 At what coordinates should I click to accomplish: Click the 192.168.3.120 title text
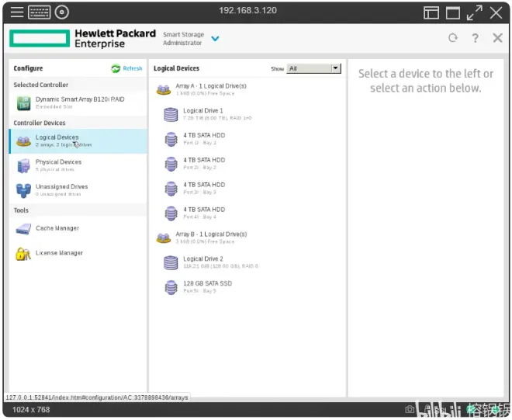point(247,10)
